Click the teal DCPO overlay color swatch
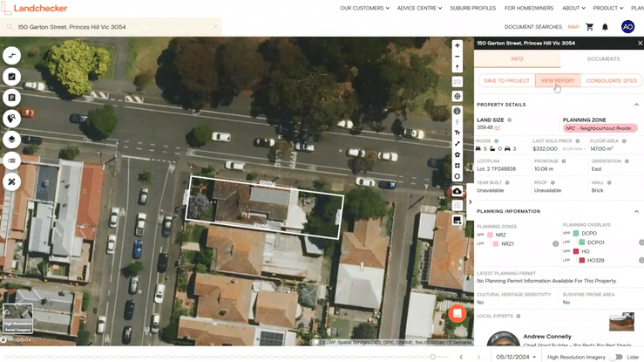 point(576,234)
